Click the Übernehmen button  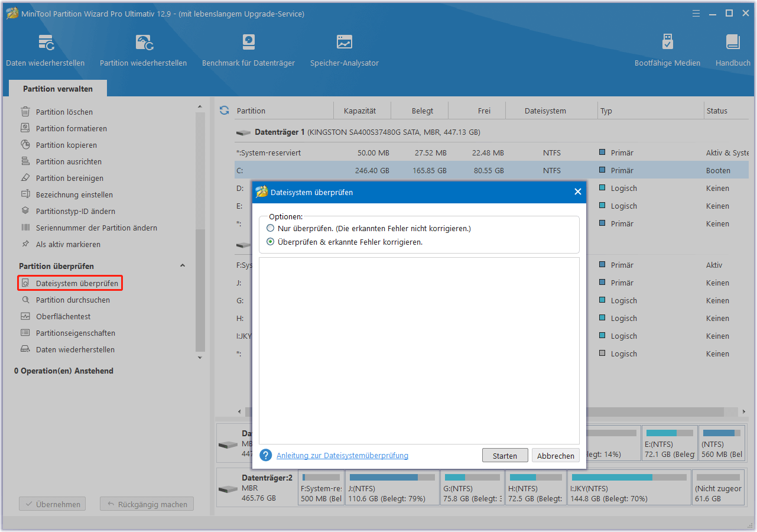pos(53,504)
